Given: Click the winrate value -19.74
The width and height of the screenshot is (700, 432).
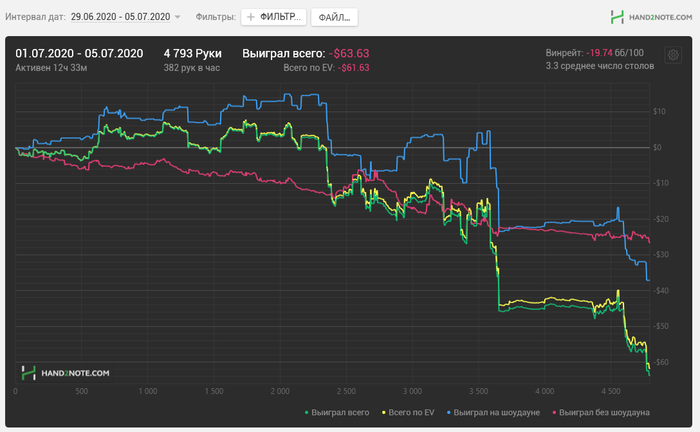Looking at the screenshot, I should tap(599, 53).
